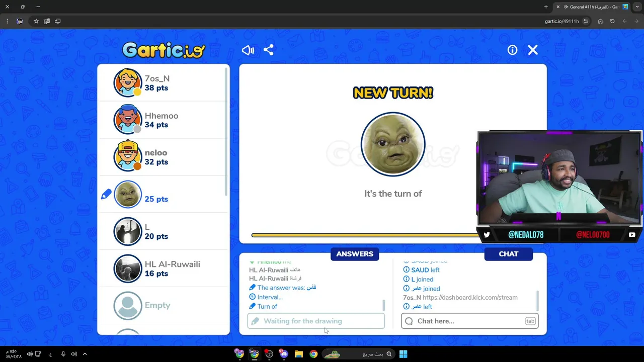Open the ANSWERS tab
This screenshot has width=644, height=362.
point(355,254)
